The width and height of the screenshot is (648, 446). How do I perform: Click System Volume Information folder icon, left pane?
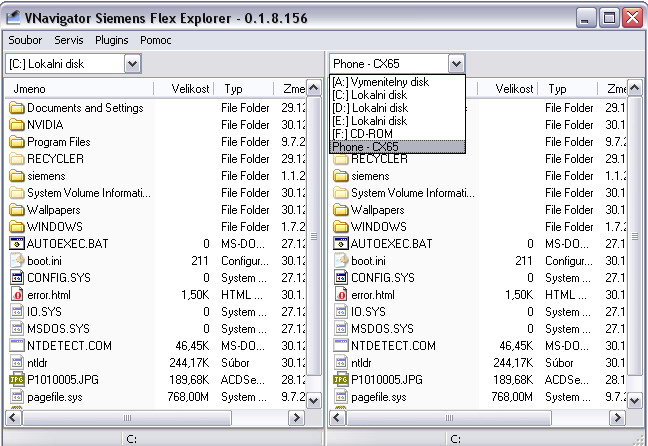point(17,193)
